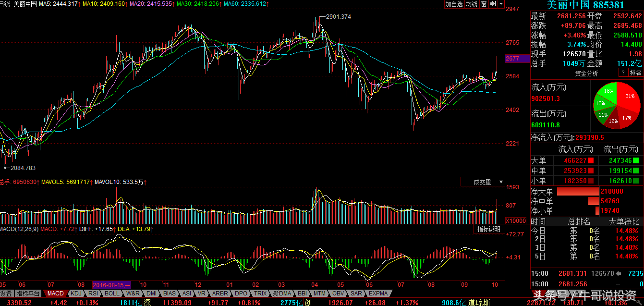
Task: Click the purple 2677 price axis tag
Action: coord(518,58)
